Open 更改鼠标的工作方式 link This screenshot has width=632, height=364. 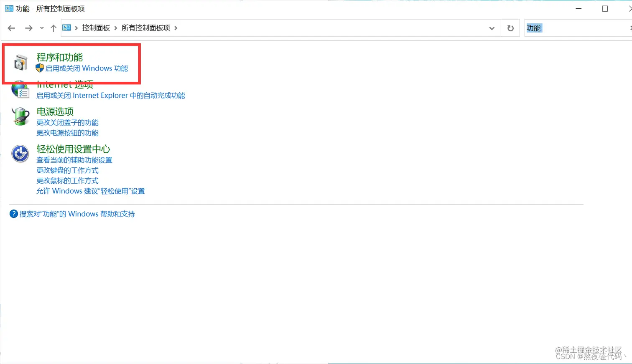(67, 181)
